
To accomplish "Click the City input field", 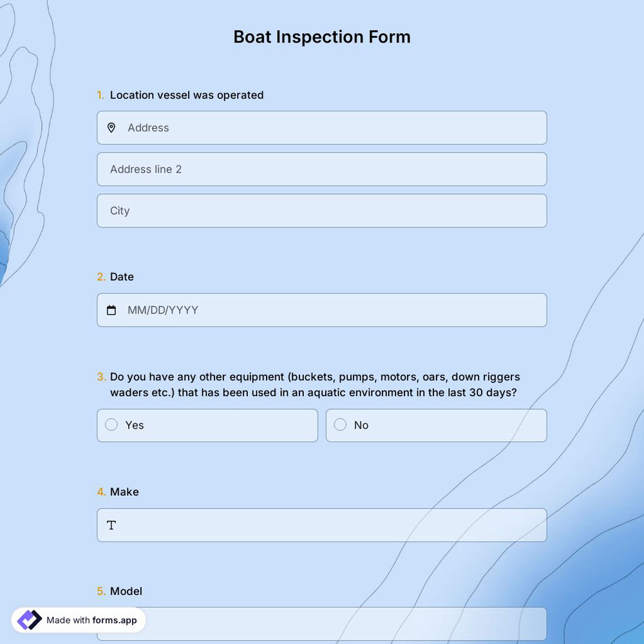I will (x=290, y=211).
